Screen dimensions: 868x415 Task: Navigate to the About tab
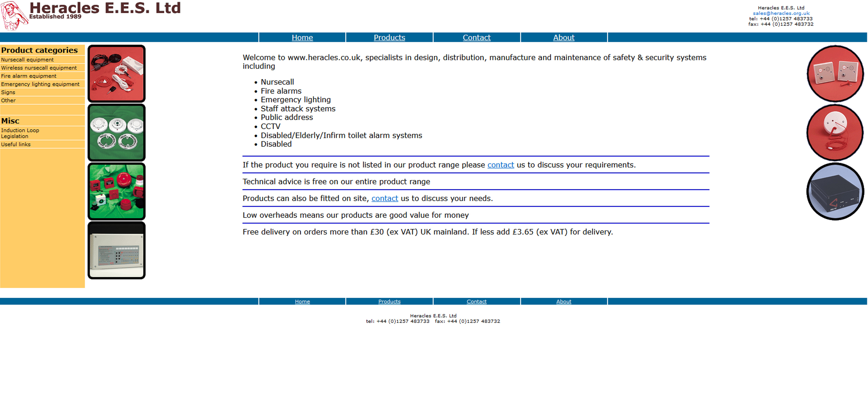[563, 37]
